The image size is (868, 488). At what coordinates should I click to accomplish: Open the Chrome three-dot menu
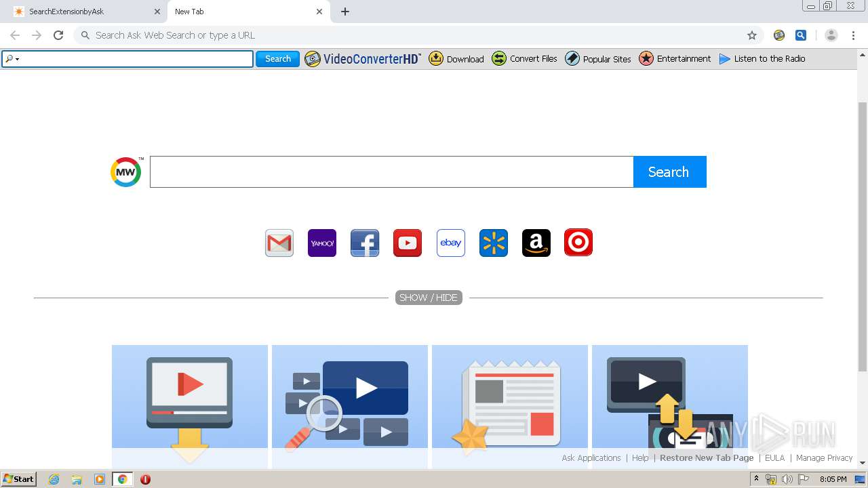tap(853, 35)
